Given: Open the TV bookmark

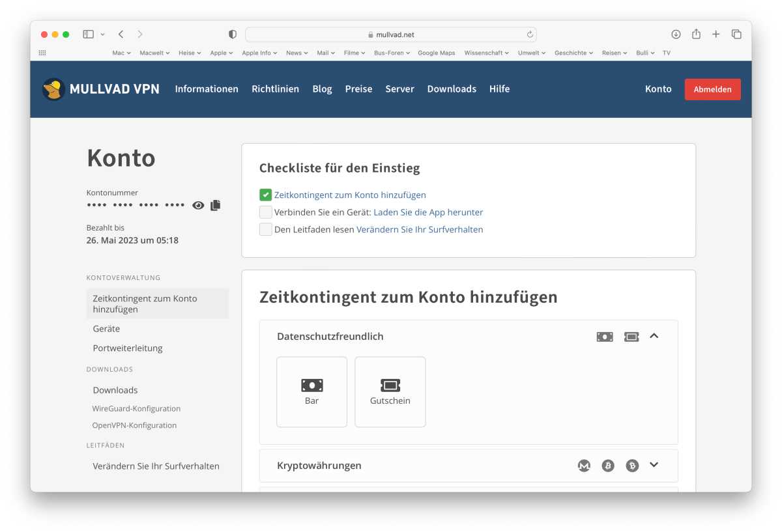Looking at the screenshot, I should tap(666, 53).
